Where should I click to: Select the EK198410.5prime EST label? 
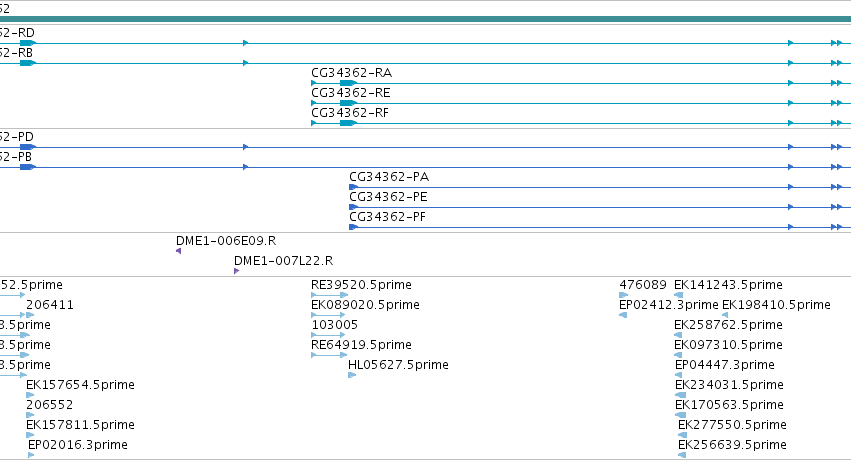776,305
